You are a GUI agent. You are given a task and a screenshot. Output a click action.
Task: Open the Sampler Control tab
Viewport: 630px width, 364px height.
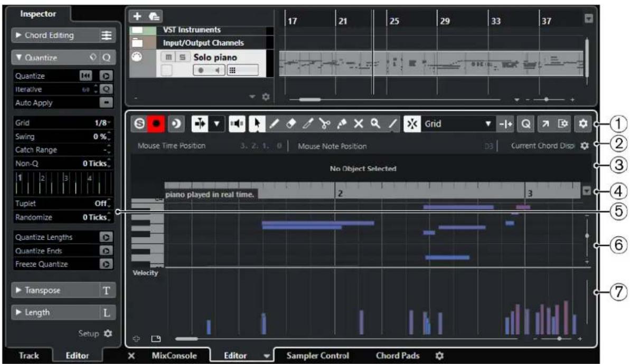317,356
